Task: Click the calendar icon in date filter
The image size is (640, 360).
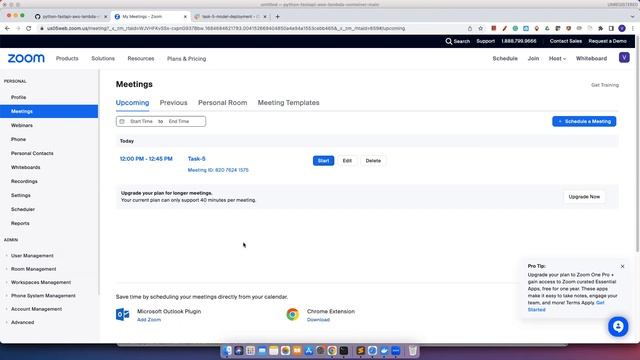Action: pyautogui.click(x=122, y=121)
